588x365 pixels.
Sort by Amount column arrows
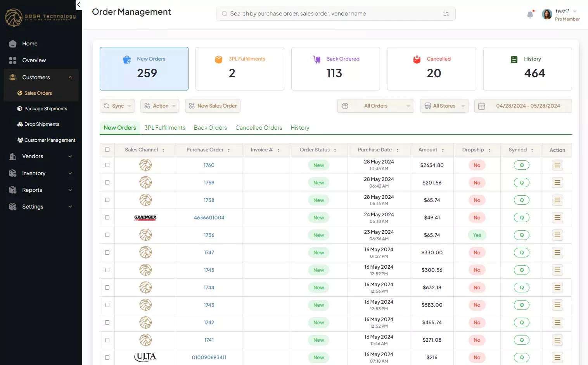pyautogui.click(x=443, y=150)
